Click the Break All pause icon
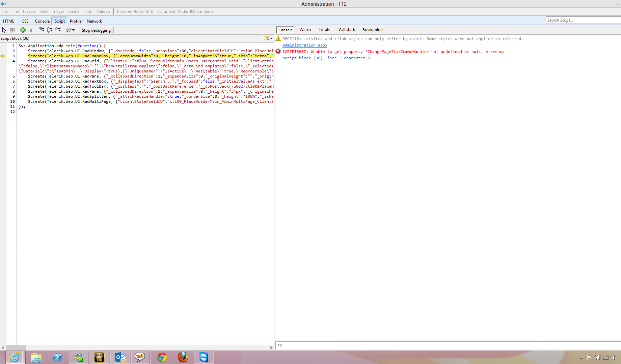Screen dimensions: 621x364 [x=31, y=30]
